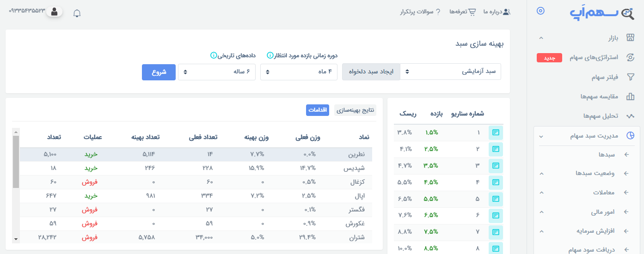Switch to the نتایج بهینه‌سازی tab
Viewport: 644px width, 254px height.
point(355,110)
